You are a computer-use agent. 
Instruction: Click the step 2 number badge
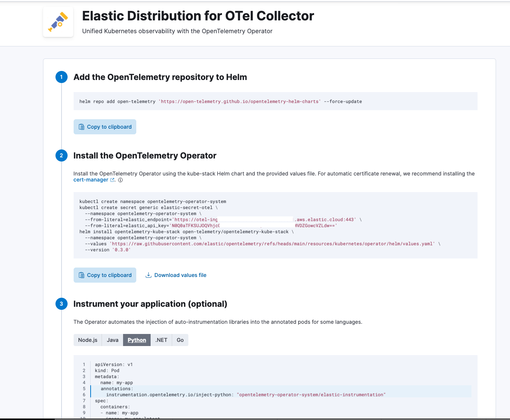tap(62, 155)
